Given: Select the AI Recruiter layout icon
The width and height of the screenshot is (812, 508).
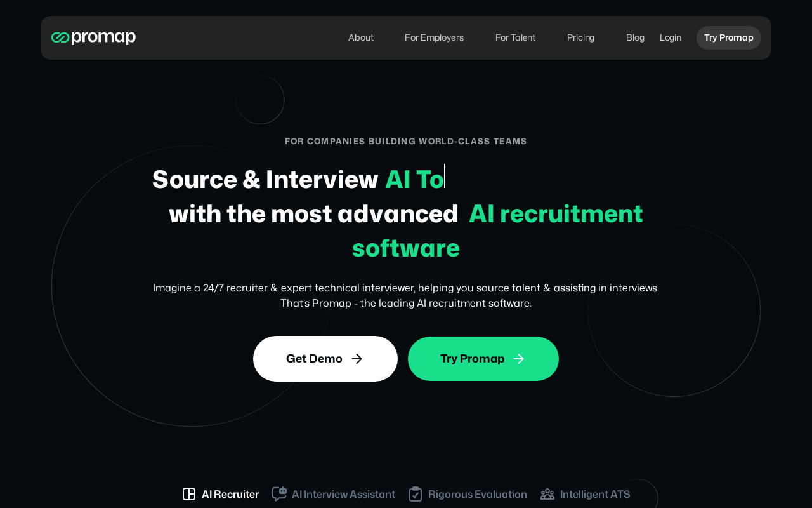Looking at the screenshot, I should pyautogui.click(x=189, y=494).
